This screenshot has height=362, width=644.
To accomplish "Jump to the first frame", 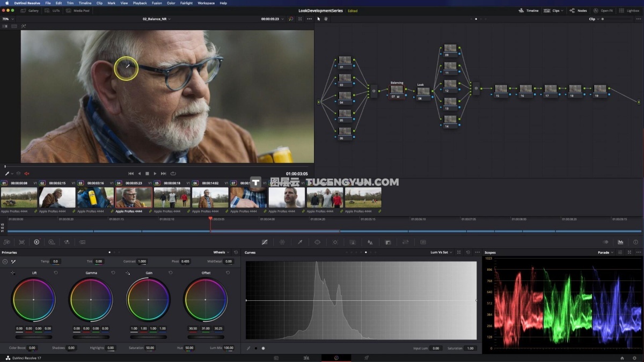I will pos(130,174).
